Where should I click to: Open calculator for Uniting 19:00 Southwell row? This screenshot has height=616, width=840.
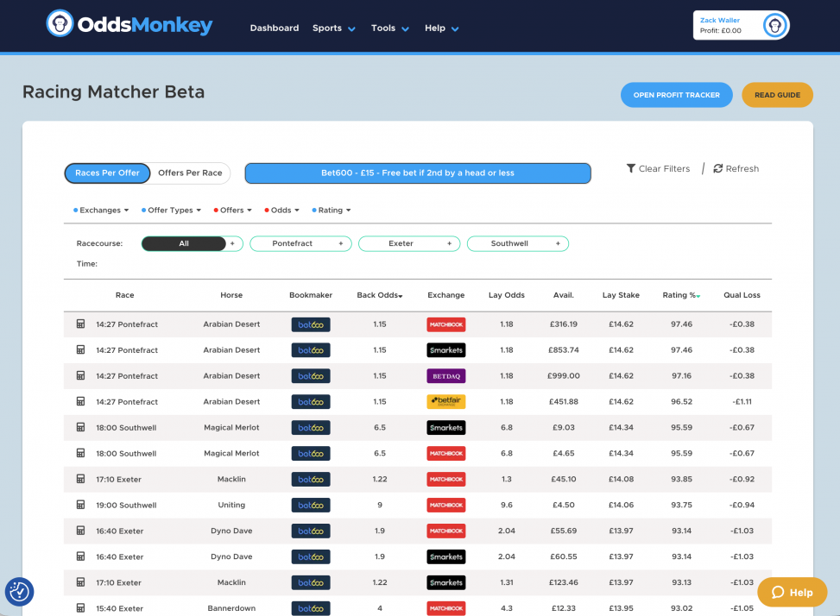[80, 505]
